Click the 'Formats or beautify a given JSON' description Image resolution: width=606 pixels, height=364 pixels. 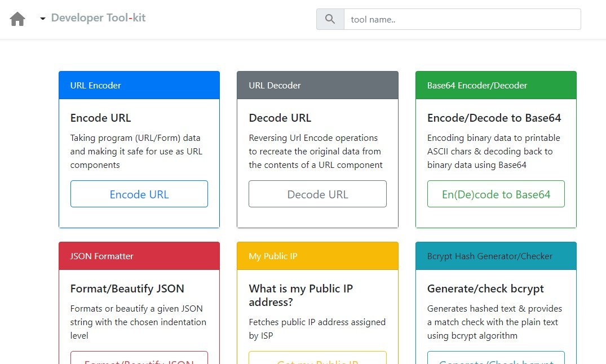(x=138, y=322)
